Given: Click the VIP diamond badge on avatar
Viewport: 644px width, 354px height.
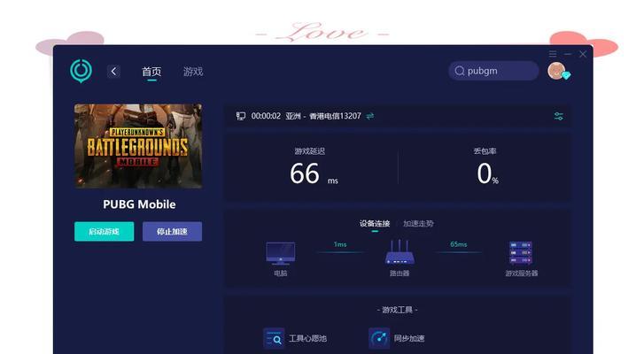Looking at the screenshot, I should coord(566,75).
